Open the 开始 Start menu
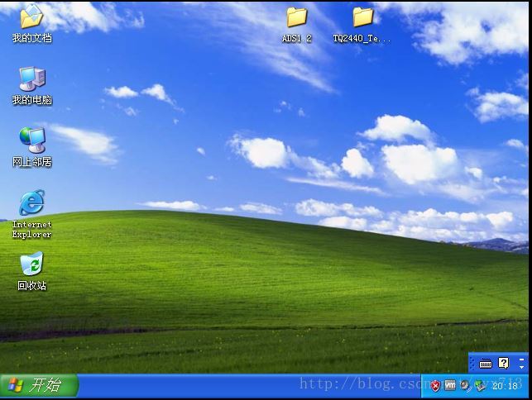 pos(39,386)
